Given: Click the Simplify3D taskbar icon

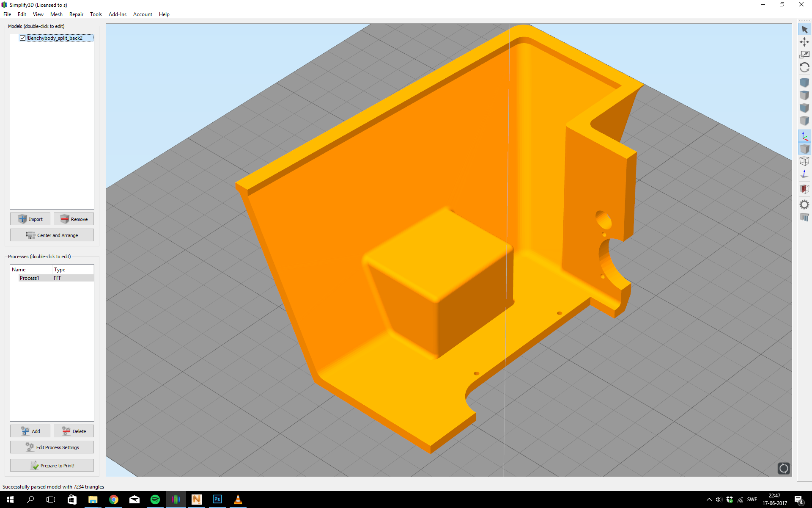Looking at the screenshot, I should 176,500.
